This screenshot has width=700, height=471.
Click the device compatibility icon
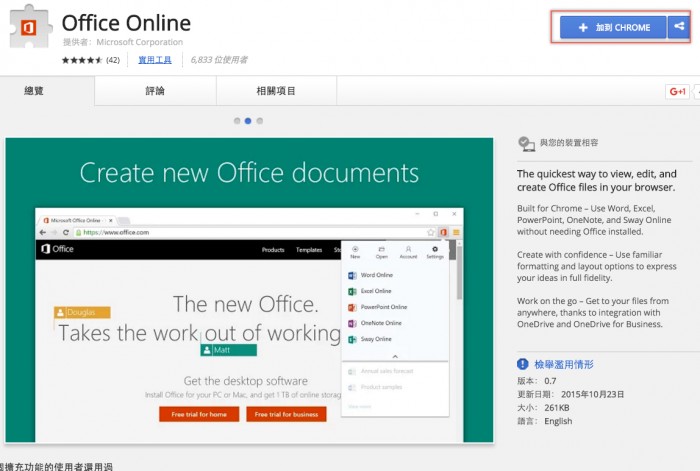[x=526, y=144]
